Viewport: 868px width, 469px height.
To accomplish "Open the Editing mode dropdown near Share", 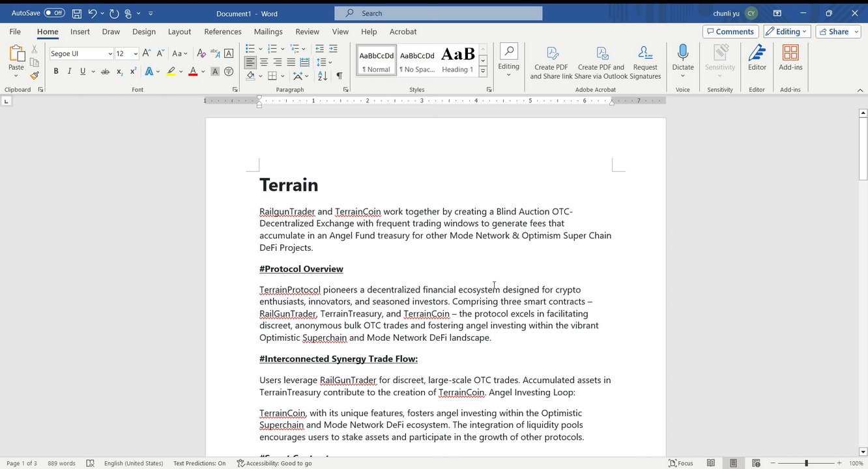I will 787,31.
